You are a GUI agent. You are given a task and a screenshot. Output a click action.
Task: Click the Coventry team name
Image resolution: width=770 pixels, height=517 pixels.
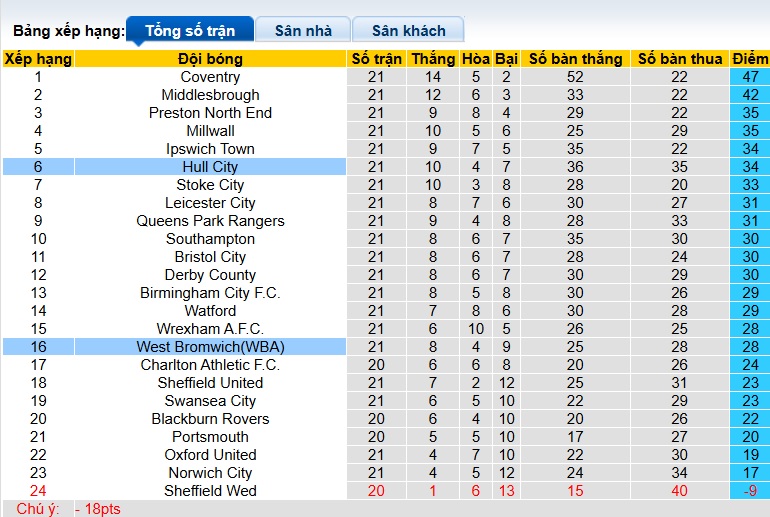[210, 77]
